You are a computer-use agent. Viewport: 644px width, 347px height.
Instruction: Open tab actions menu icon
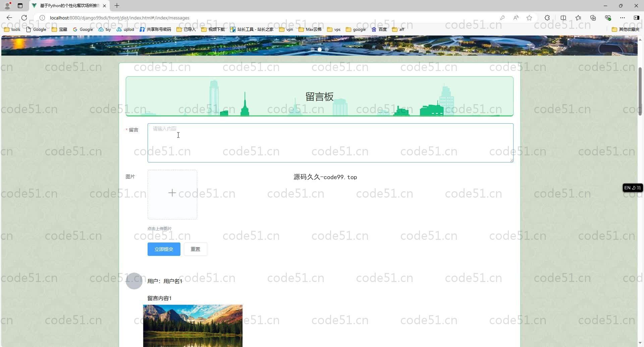point(20,6)
